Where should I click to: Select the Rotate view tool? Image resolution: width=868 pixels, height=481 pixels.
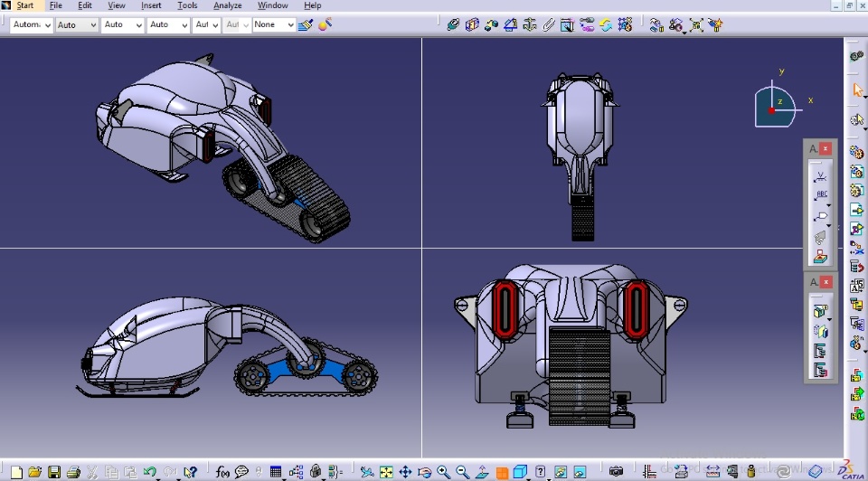point(425,472)
